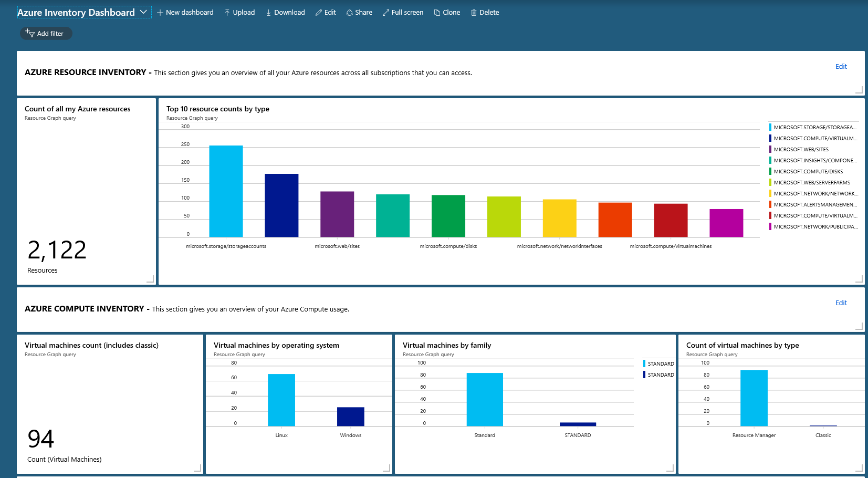Click Edit on the Azure Compute Inventory section
This screenshot has height=478, width=868.
point(841,303)
